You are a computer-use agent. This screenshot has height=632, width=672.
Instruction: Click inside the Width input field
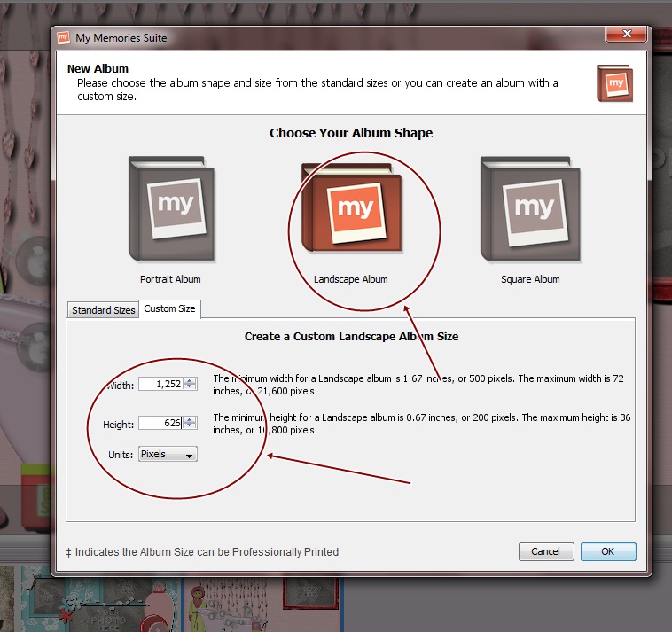[x=160, y=384]
